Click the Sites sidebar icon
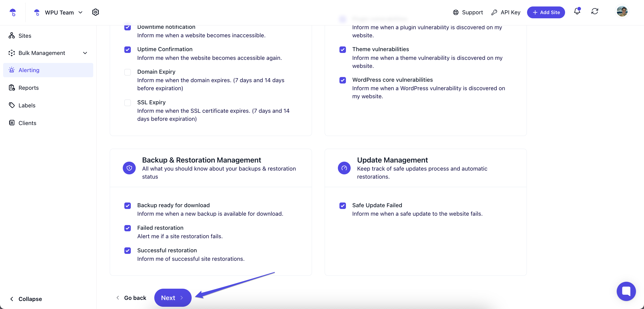Viewport: 644px width, 309px height. coord(12,36)
